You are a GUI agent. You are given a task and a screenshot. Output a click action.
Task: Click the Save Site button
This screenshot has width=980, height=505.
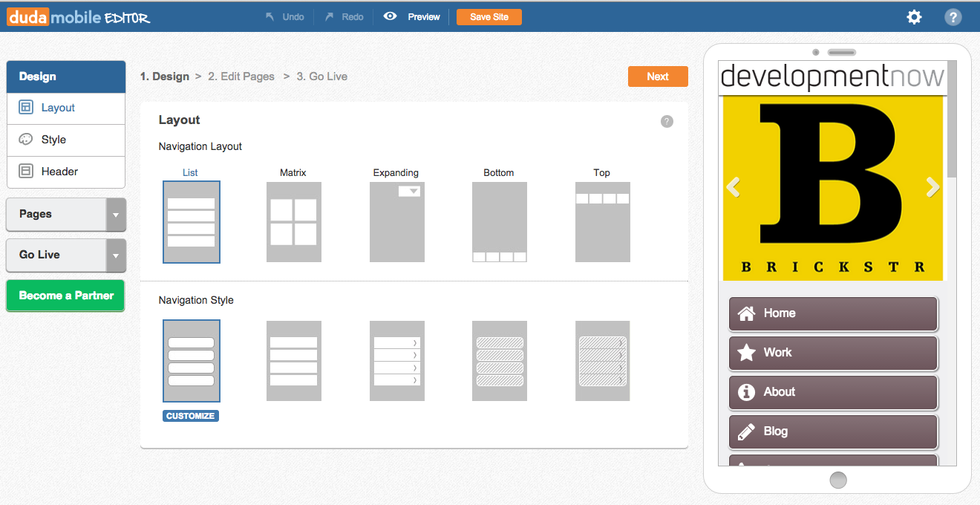[x=489, y=17]
